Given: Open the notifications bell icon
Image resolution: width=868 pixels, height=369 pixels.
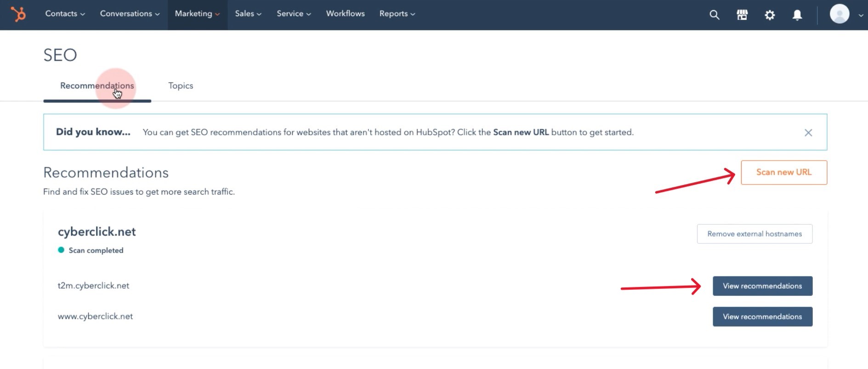Looking at the screenshot, I should tap(797, 15).
